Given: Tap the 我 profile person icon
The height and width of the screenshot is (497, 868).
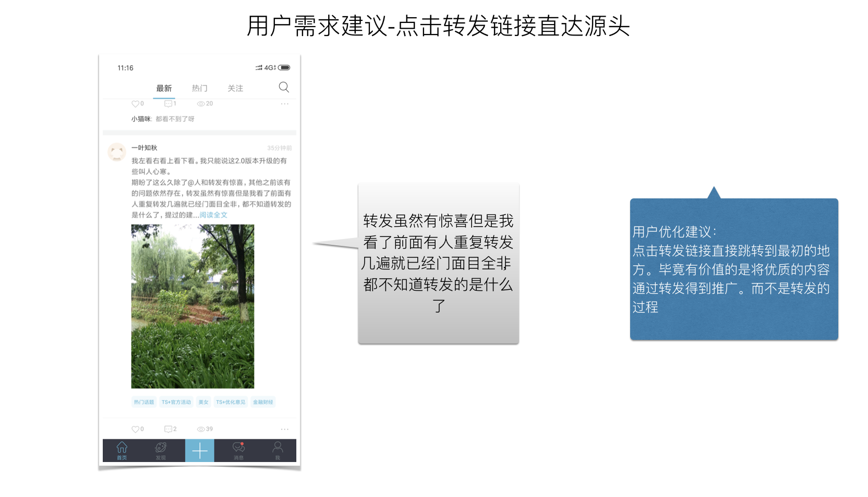Looking at the screenshot, I should [278, 450].
